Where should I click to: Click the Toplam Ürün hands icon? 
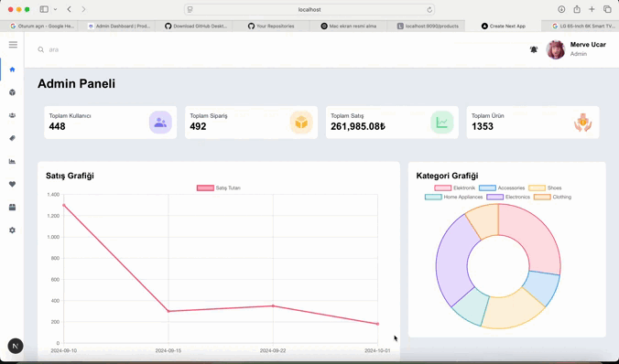[582, 123]
